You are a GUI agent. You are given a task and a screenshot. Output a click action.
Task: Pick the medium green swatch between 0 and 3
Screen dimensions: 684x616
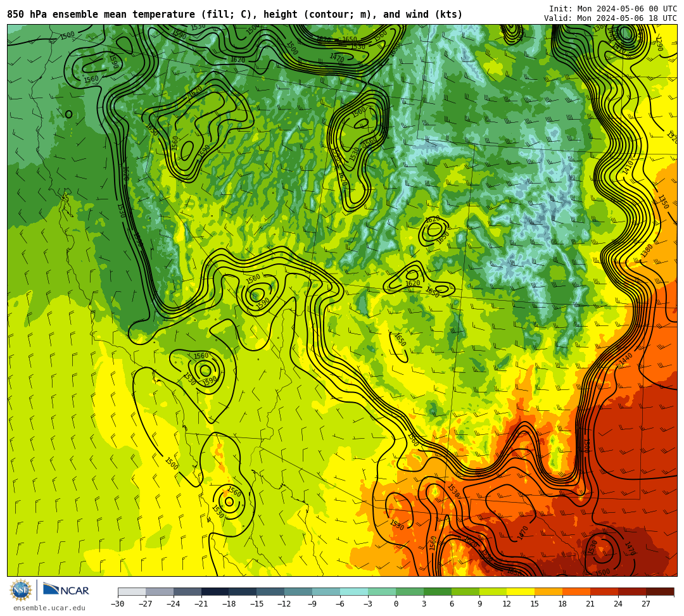click(x=410, y=591)
